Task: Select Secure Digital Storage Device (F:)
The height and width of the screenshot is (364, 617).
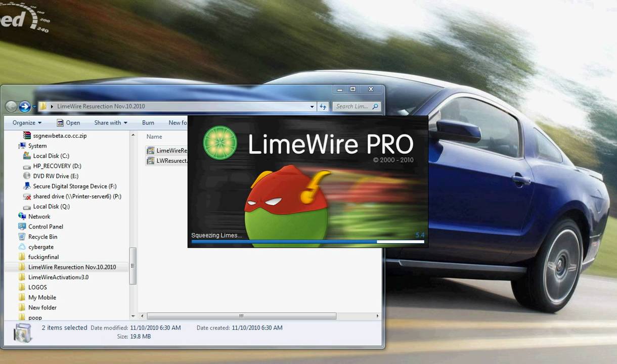Action: [x=75, y=186]
